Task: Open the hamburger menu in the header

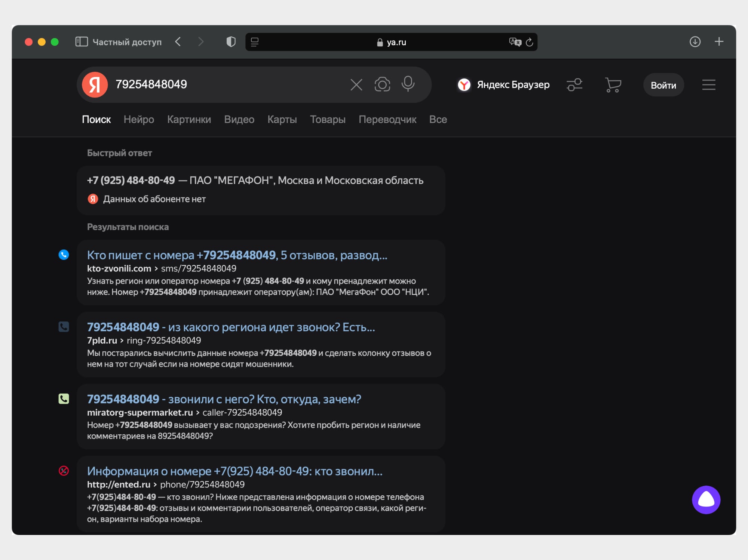Action: tap(708, 85)
